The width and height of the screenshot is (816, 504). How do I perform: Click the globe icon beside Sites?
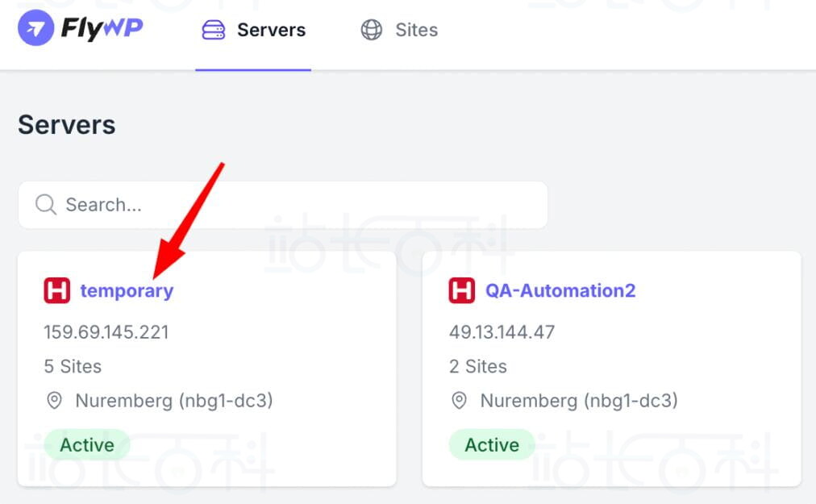(x=372, y=30)
